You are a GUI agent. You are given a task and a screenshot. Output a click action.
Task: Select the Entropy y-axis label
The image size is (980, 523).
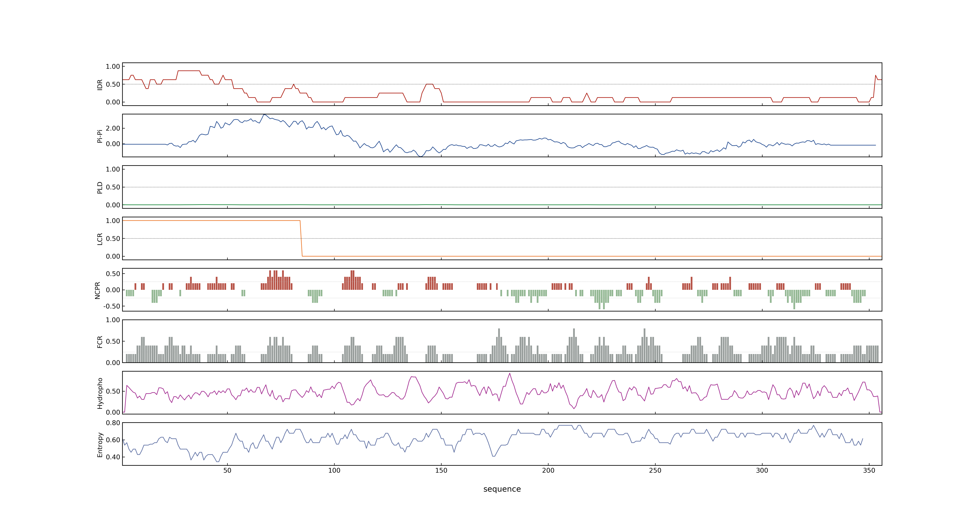tap(100, 444)
